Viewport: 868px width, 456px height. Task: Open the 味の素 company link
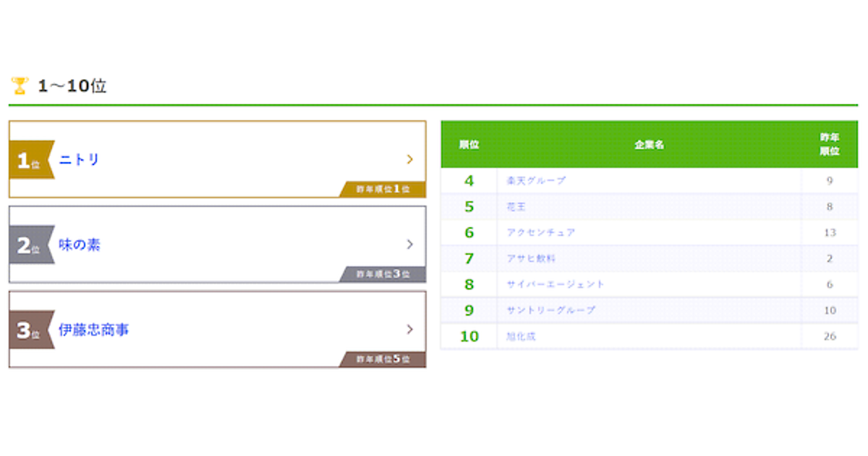80,245
